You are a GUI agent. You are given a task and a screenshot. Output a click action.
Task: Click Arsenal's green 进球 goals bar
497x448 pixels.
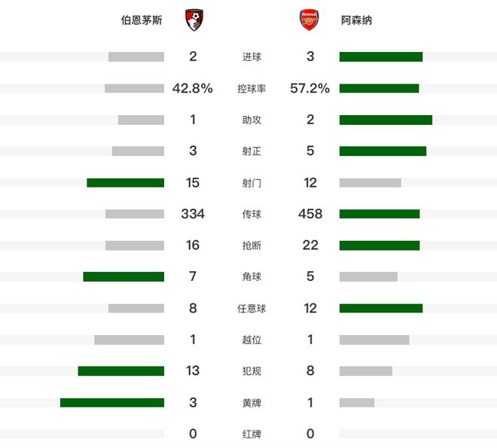380,56
